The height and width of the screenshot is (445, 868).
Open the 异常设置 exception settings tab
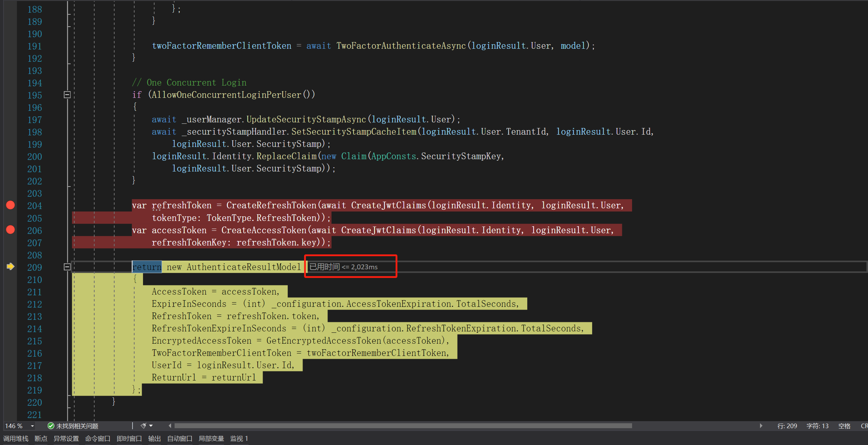pyautogui.click(x=66, y=438)
